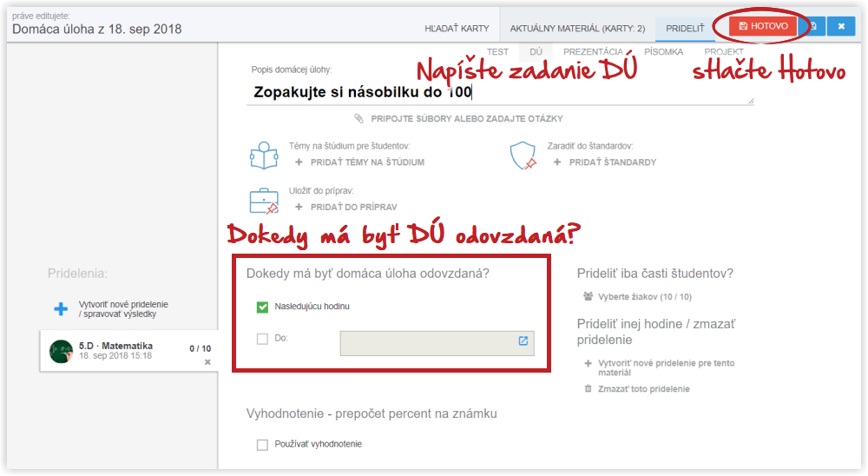
Task: Click the Pridelenia: heading
Action: tap(77, 274)
